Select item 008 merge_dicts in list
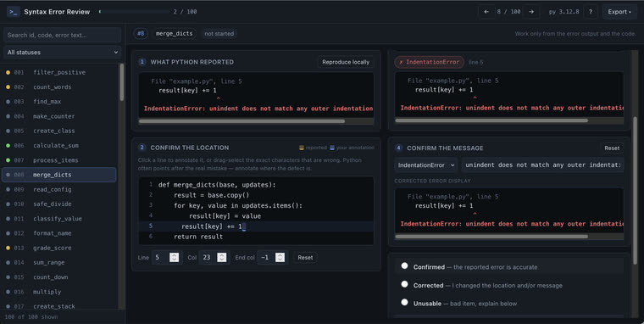Viewport: 644px width, 324px height. (x=59, y=175)
